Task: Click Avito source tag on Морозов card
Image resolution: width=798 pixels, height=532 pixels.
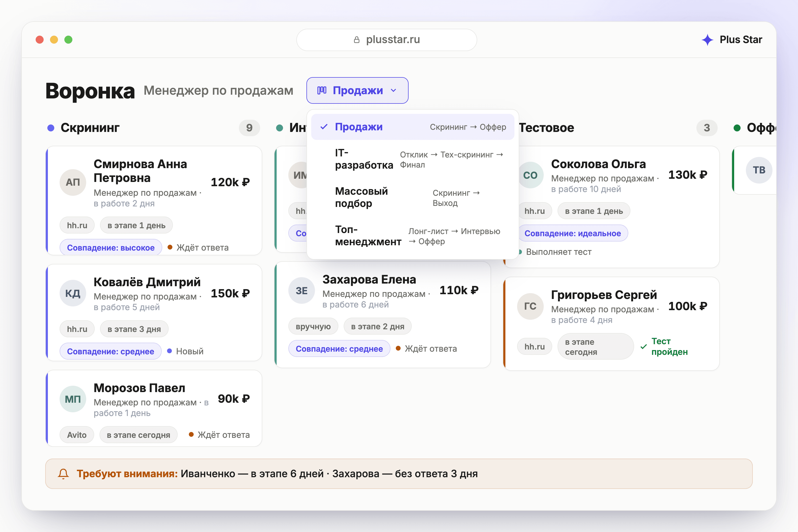Action: pos(77,435)
